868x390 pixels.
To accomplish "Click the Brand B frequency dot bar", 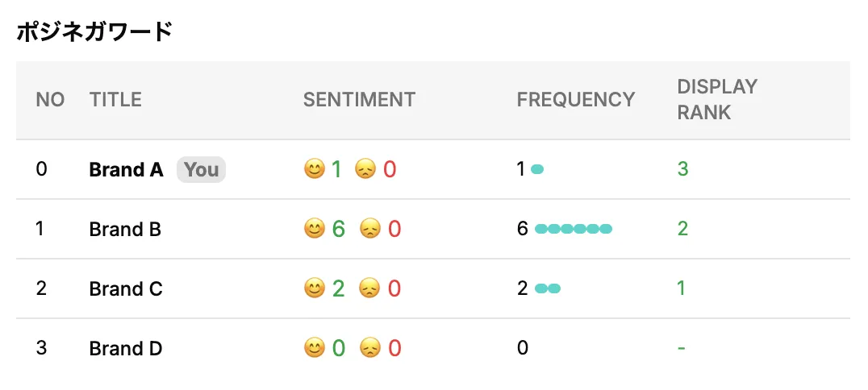I will 573,229.
